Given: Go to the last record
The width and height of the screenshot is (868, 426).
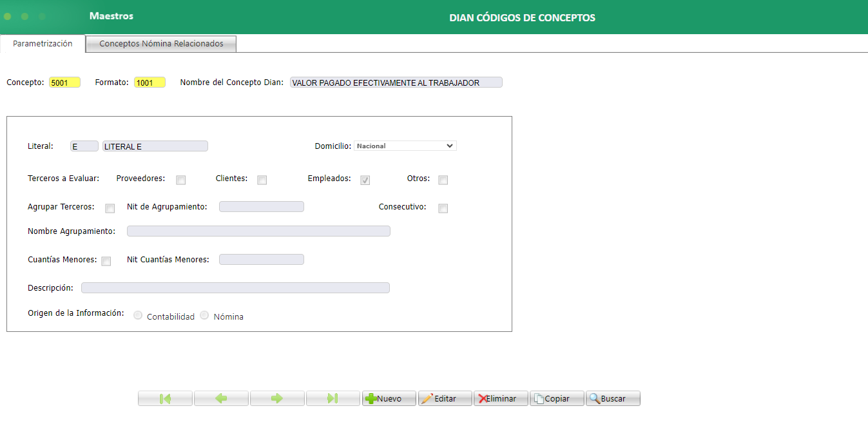Looking at the screenshot, I should [333, 398].
